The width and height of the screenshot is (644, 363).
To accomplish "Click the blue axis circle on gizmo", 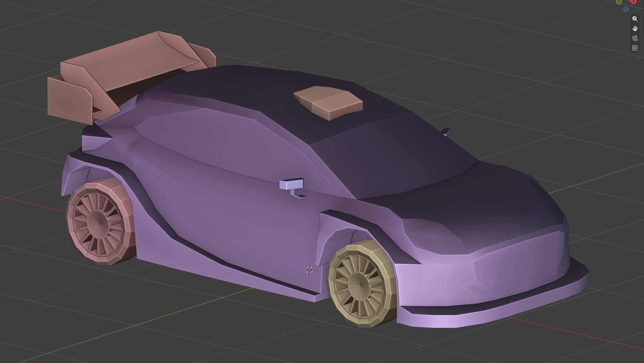I will click(626, 9).
